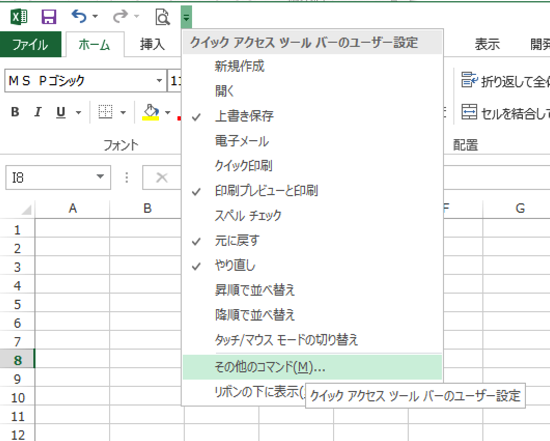550x441 pixels.
Task: Select row 1 header
Action: 17,230
